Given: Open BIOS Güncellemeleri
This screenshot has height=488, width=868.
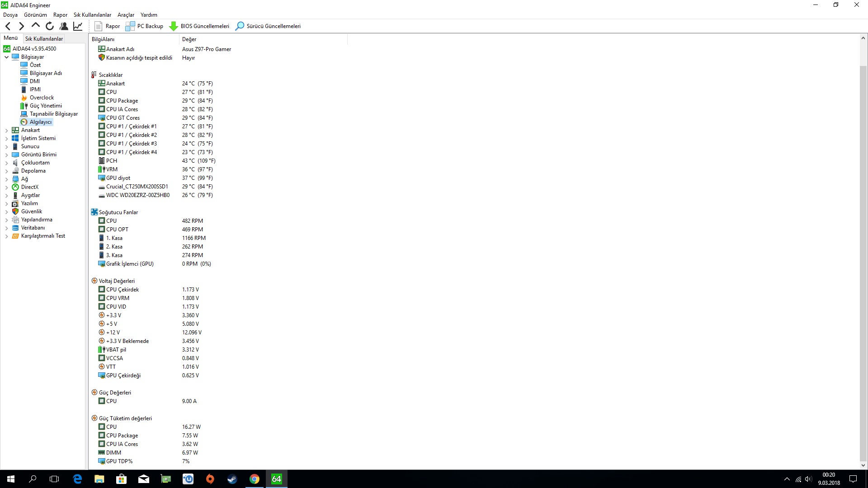Looking at the screenshot, I should pyautogui.click(x=199, y=26).
